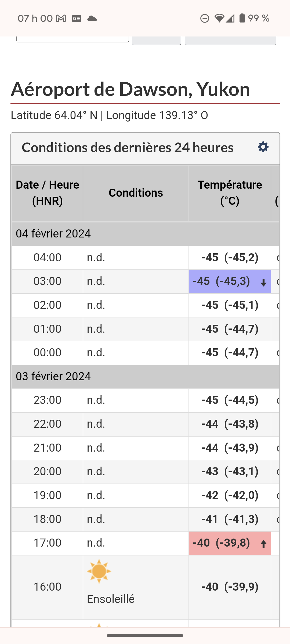The width and height of the screenshot is (290, 644).
Task: Tap the Température (°C) column header
Action: (x=230, y=193)
